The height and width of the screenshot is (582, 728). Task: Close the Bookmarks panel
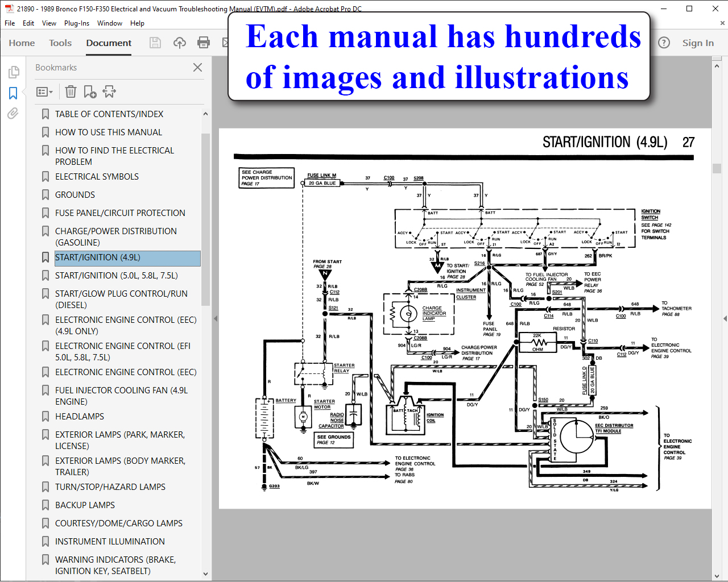click(x=197, y=67)
